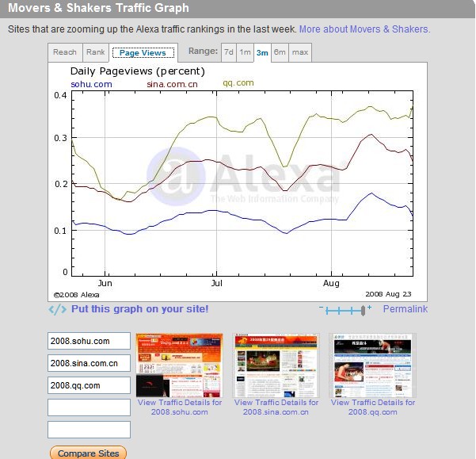Click the embed code brackets icon
The image size is (476, 459).
point(57,309)
